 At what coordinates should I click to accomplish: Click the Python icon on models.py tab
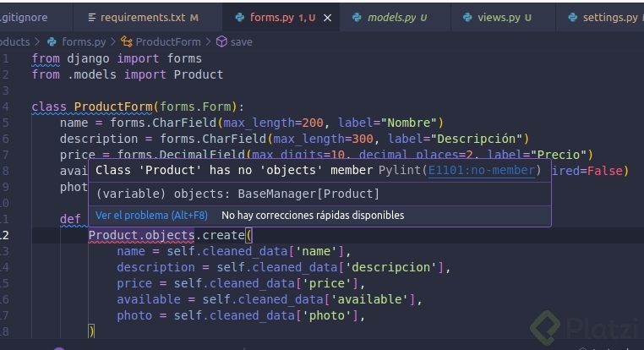coord(357,17)
